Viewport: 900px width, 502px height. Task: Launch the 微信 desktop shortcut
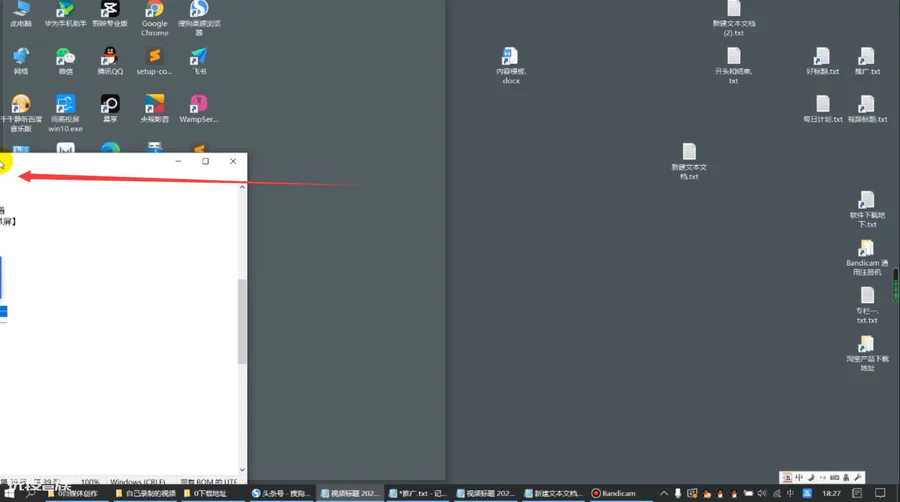click(65, 61)
